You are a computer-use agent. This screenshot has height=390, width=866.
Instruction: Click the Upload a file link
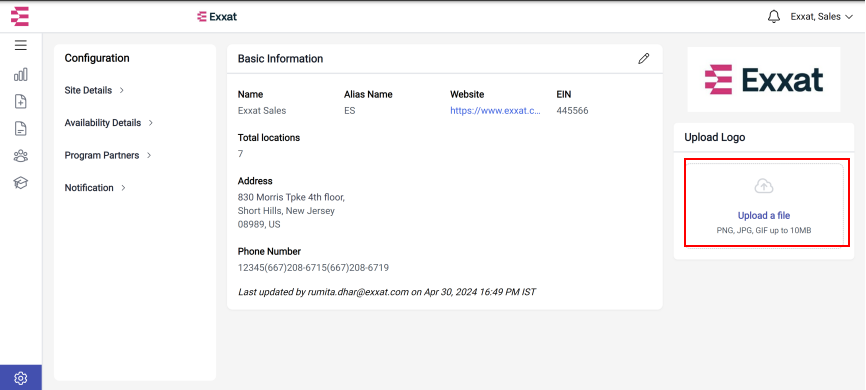764,215
